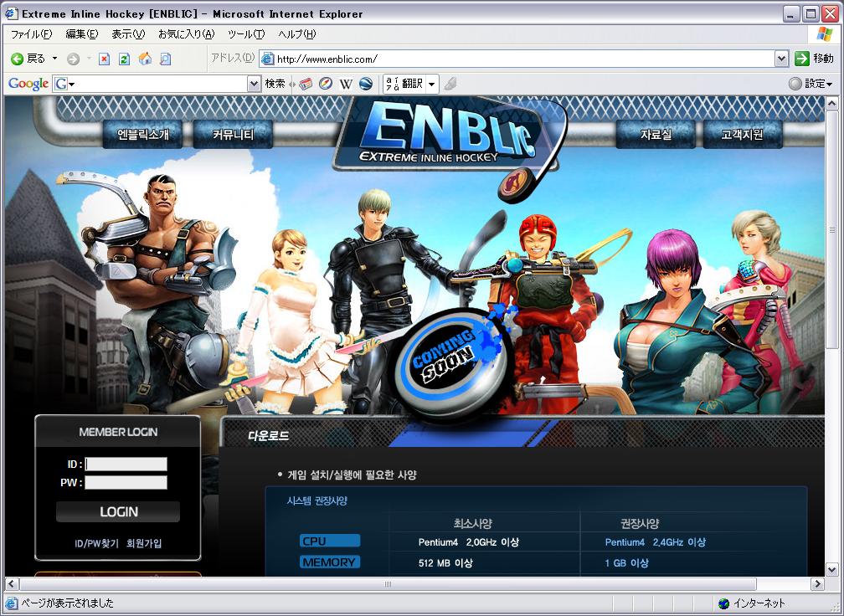Click the Home page icon

pyautogui.click(x=145, y=59)
